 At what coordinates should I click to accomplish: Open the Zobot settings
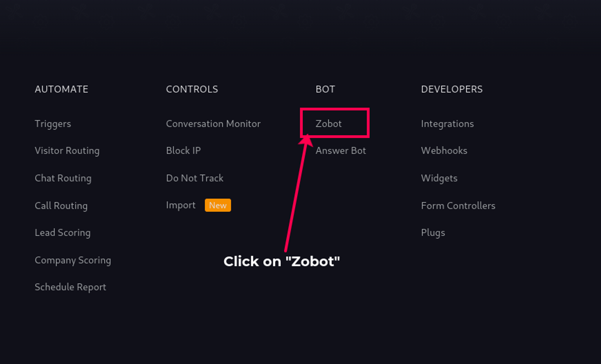pos(328,124)
